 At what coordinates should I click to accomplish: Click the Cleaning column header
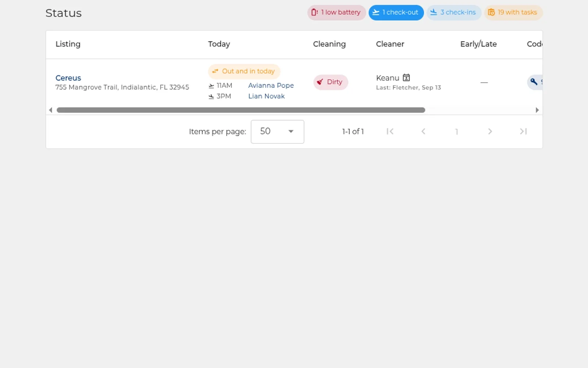pyautogui.click(x=329, y=44)
